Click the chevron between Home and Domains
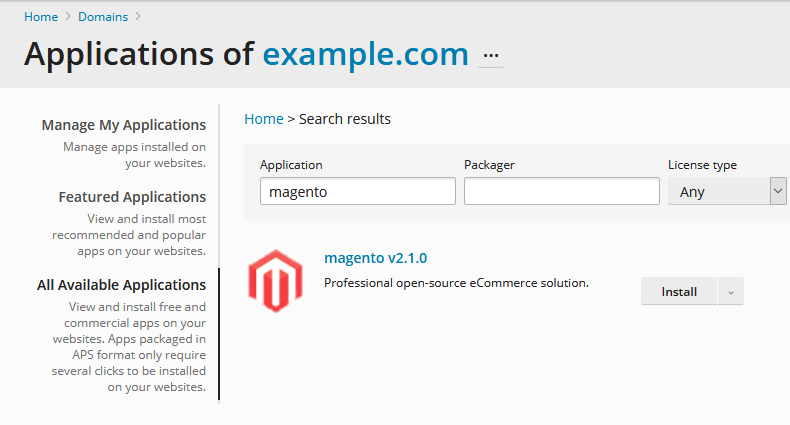 click(x=68, y=17)
